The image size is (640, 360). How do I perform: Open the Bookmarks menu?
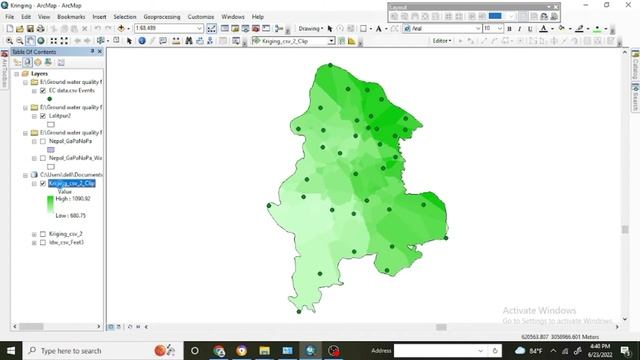click(x=71, y=17)
